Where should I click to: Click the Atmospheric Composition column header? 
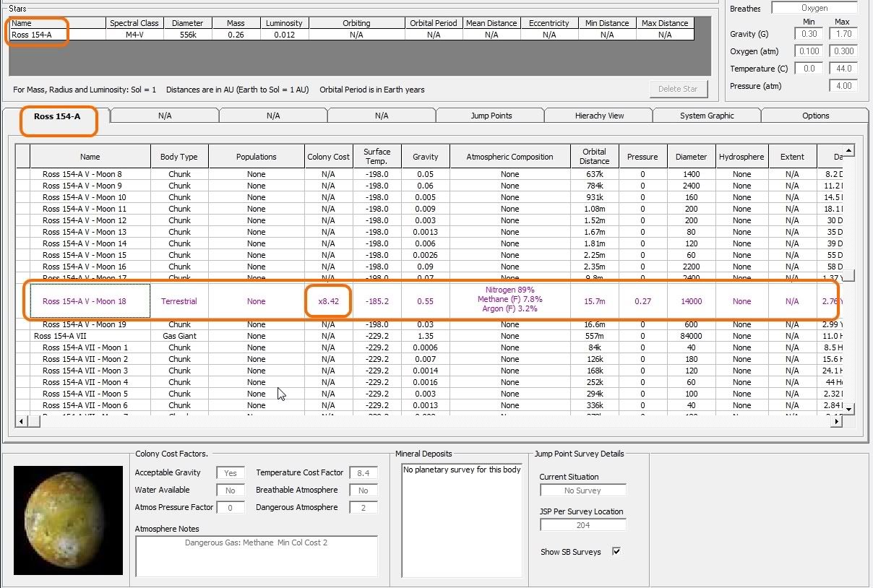[509, 157]
